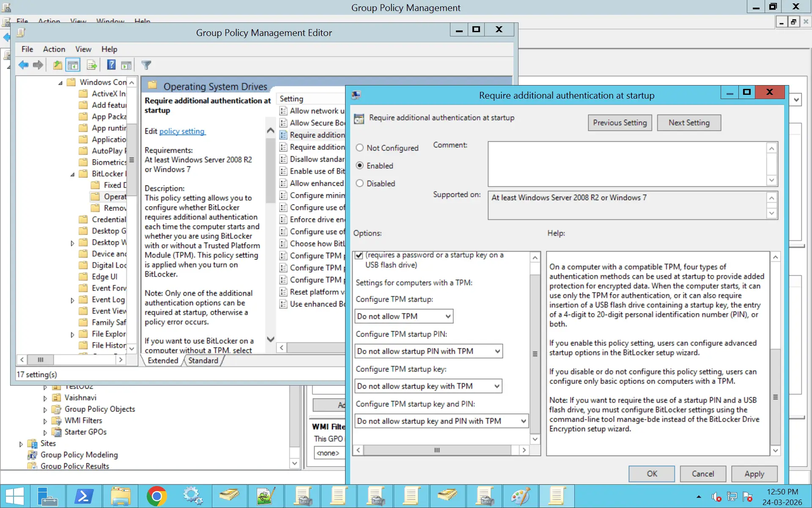Click the Back navigation arrow in the editor toolbar
812x508 pixels.
[x=24, y=65]
